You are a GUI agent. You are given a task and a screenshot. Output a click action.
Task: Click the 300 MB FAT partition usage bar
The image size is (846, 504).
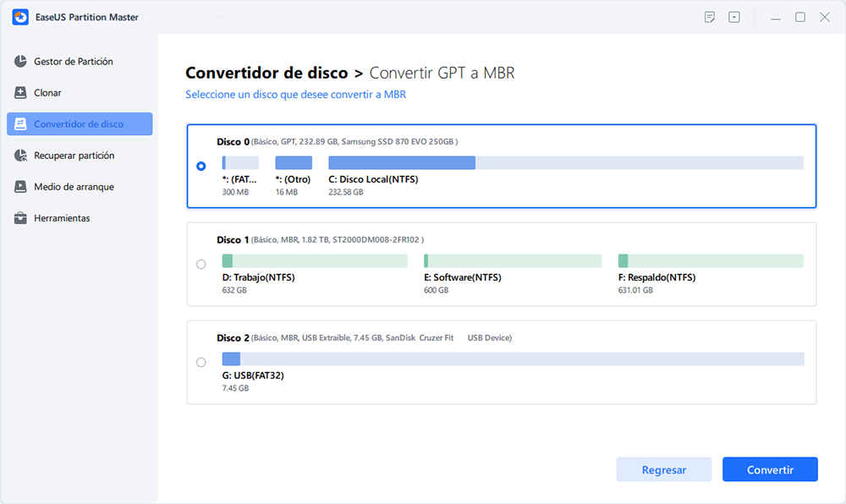click(240, 163)
